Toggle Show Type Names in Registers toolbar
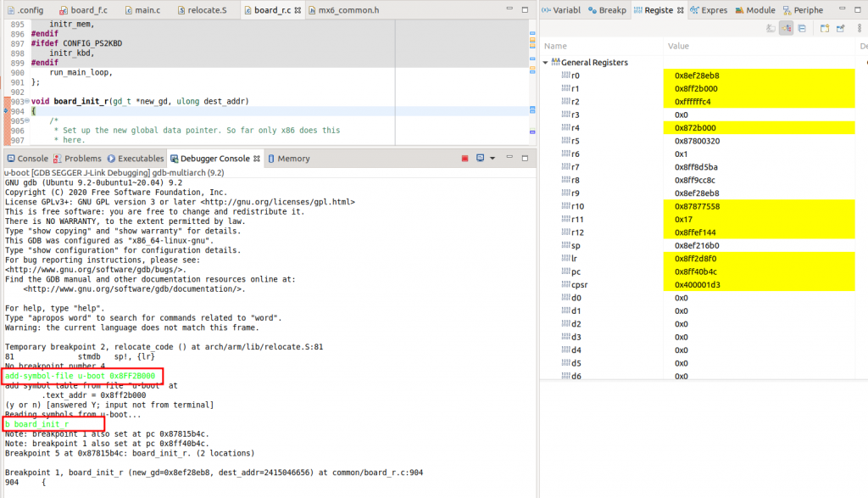The image size is (868, 498). point(771,28)
